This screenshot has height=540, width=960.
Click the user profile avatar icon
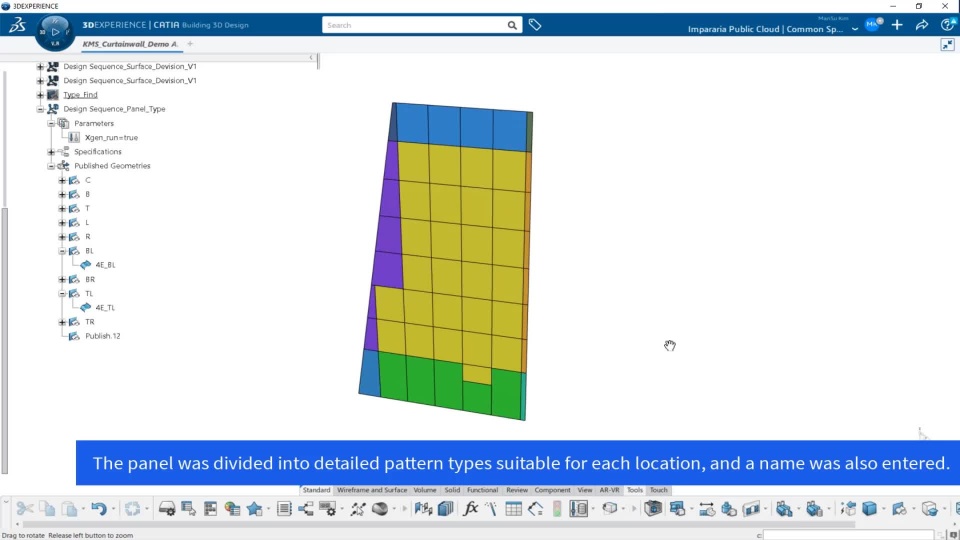click(x=873, y=24)
